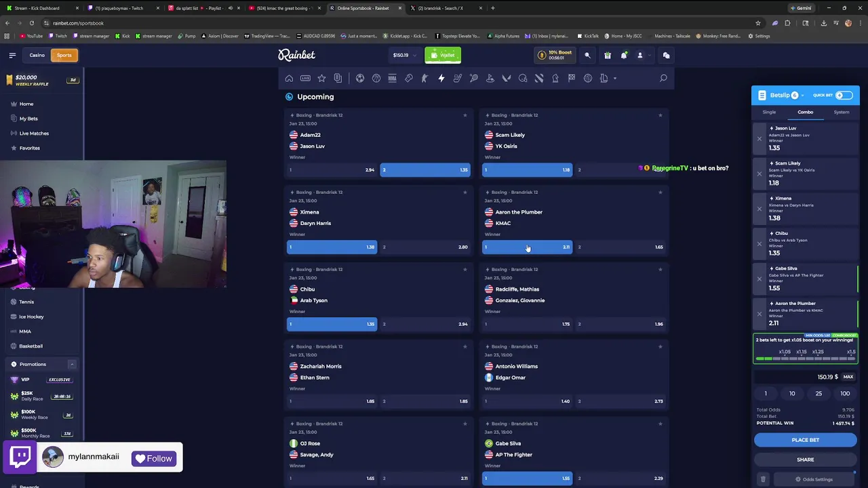Screen dimensions: 868x488
Task: Select the volleyball sport icon
Action: point(588,79)
